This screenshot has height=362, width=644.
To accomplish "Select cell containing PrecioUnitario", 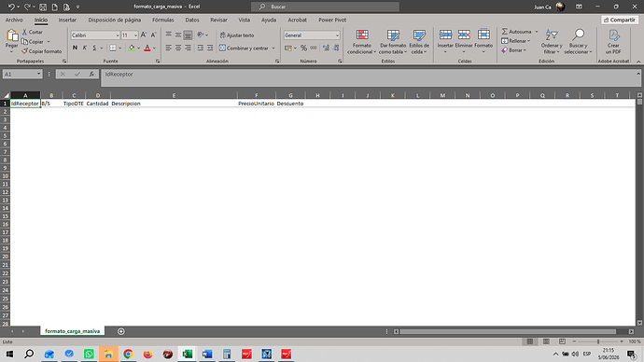I will pyautogui.click(x=257, y=104).
